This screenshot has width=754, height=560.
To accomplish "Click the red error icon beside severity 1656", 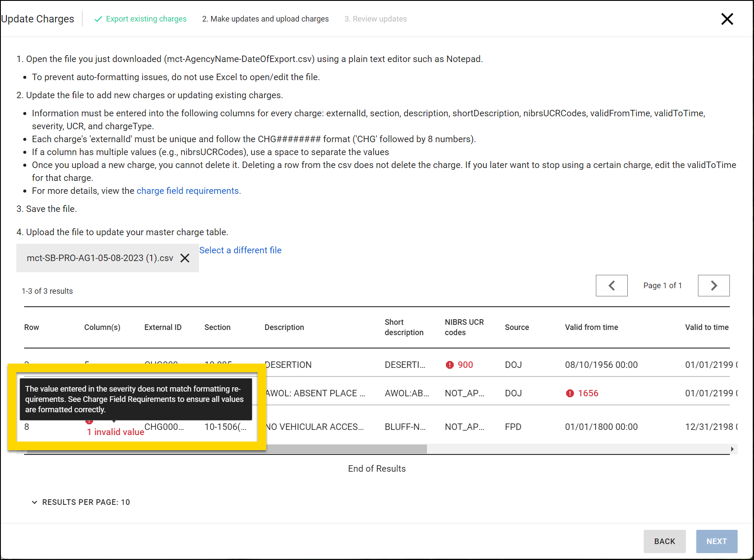I will [x=570, y=393].
